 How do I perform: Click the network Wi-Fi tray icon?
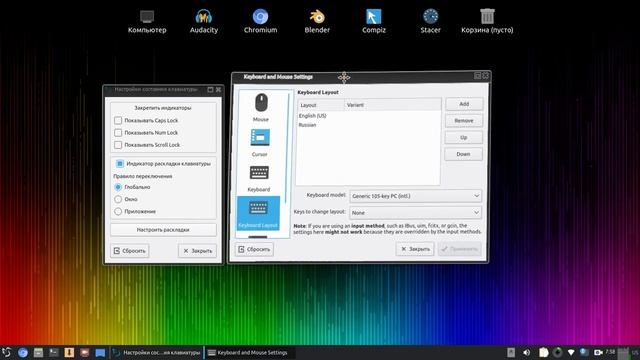click(x=571, y=353)
